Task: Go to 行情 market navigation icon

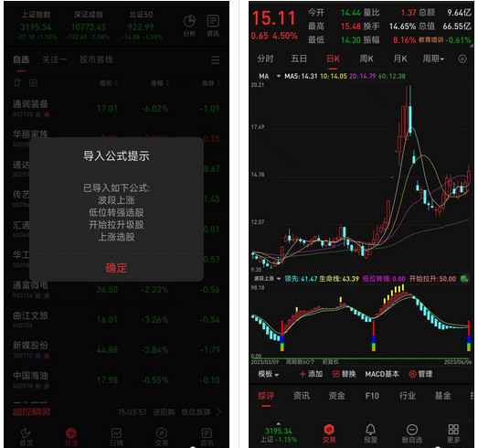Action: tap(116, 437)
